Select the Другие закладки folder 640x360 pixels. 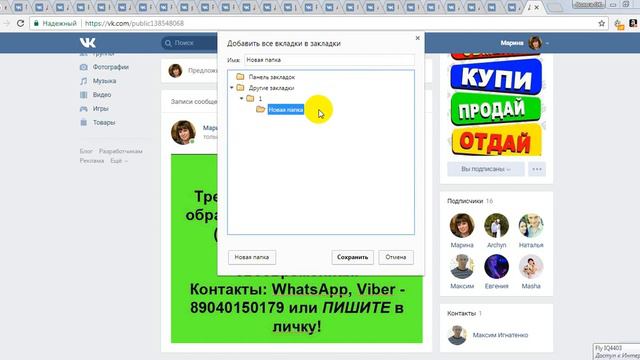[265, 88]
